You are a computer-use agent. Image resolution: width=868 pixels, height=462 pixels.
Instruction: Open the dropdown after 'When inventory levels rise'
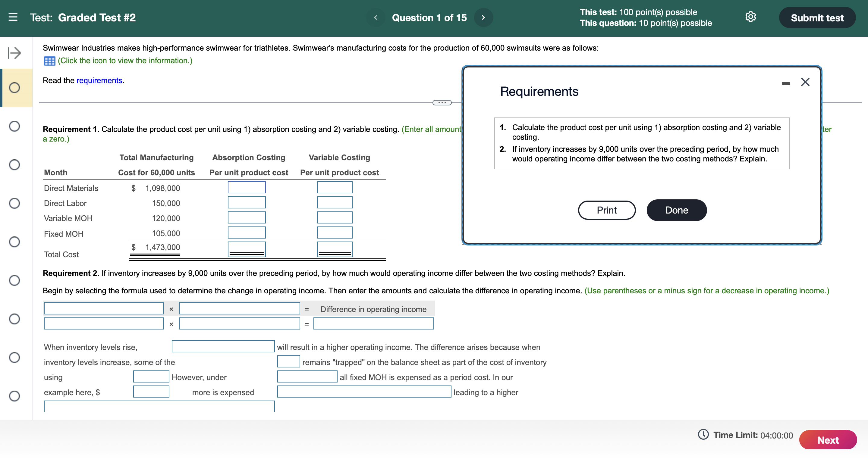(x=223, y=346)
